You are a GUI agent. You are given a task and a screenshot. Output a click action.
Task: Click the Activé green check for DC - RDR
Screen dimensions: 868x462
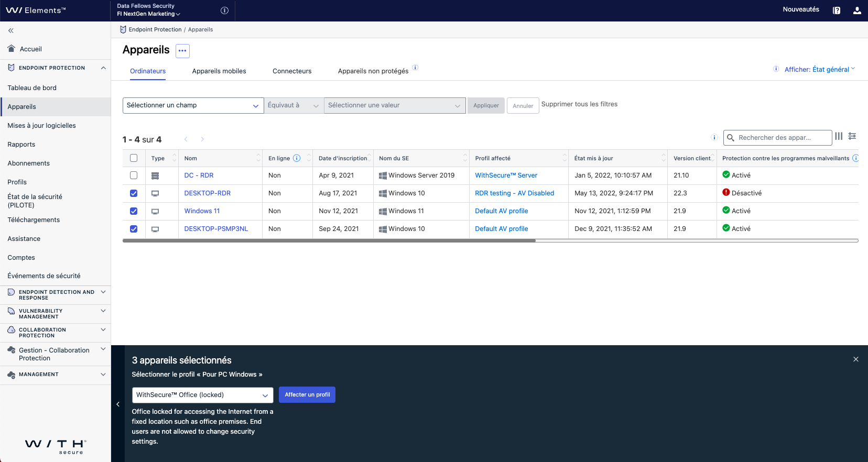pyautogui.click(x=726, y=174)
